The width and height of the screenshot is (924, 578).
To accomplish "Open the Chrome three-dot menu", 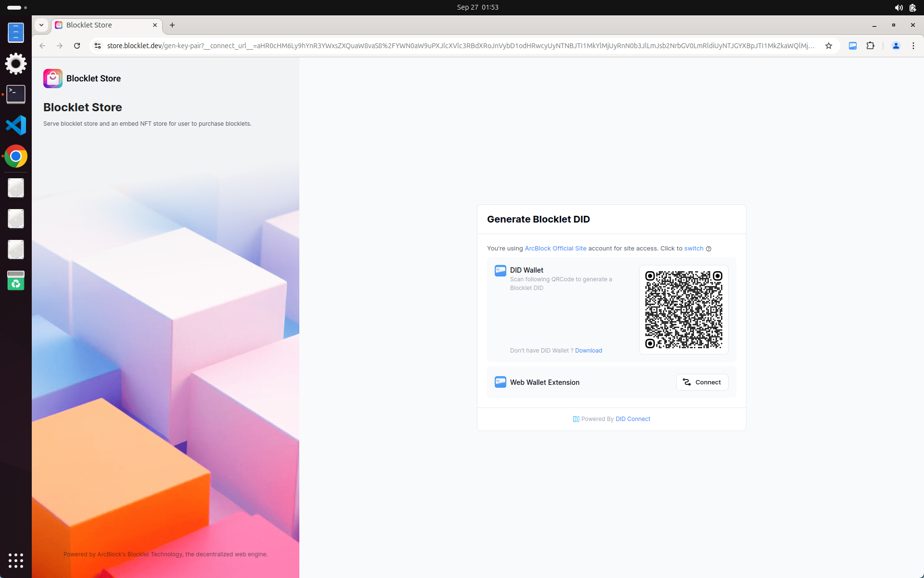I will (913, 46).
